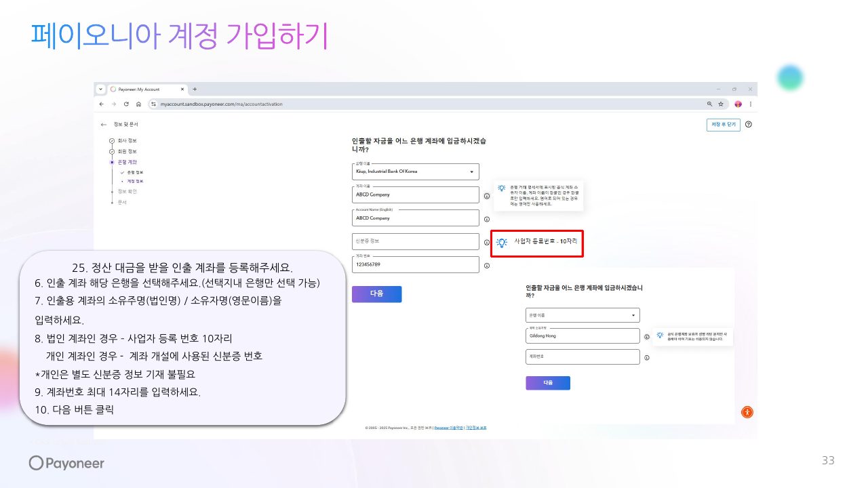Click the Payoneer logo on the slide
Screen dimensions: 868x488
[66, 463]
